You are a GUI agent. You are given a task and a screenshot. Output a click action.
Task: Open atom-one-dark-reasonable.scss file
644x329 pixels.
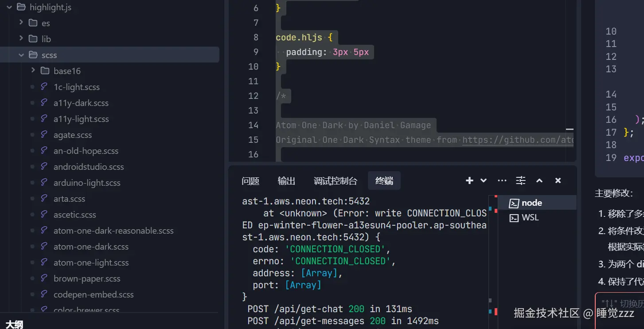coord(113,231)
